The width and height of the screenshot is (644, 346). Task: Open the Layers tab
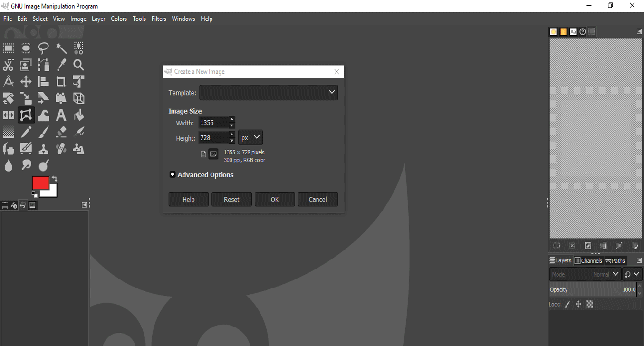coord(560,260)
